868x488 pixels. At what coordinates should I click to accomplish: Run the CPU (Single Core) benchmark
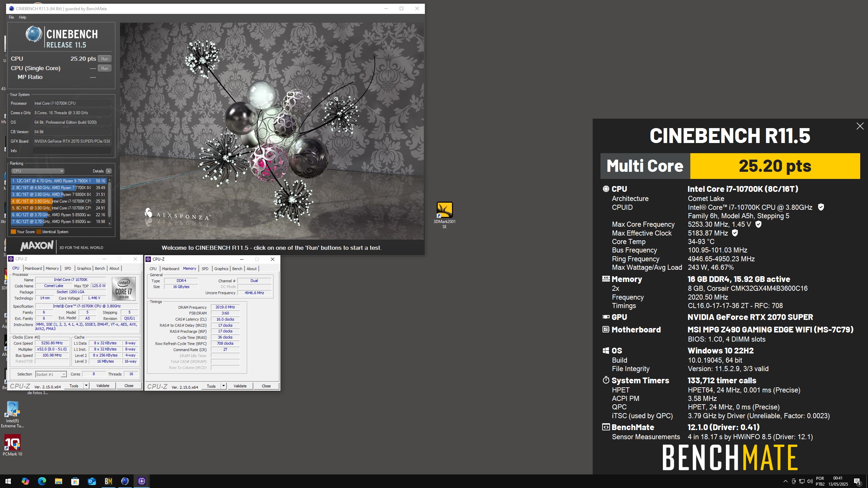tap(105, 68)
